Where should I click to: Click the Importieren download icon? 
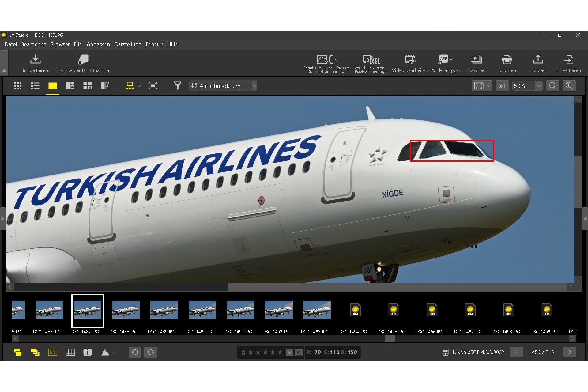click(35, 59)
